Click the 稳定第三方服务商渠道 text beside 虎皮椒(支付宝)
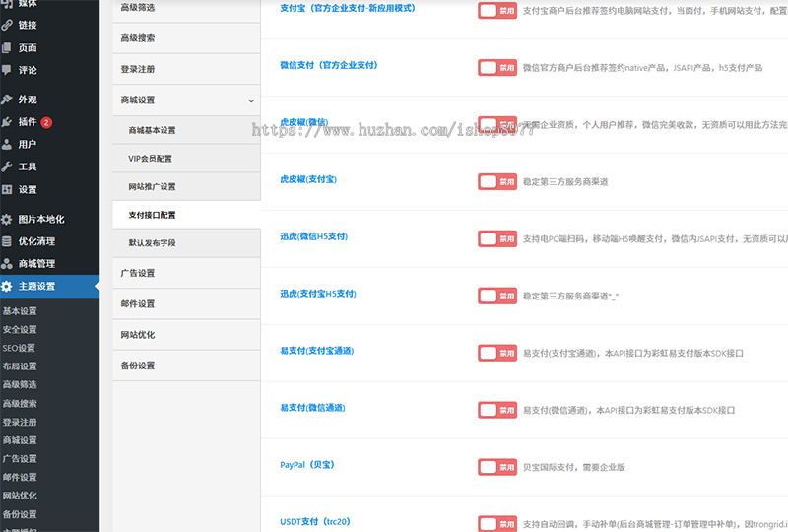 (x=565, y=182)
